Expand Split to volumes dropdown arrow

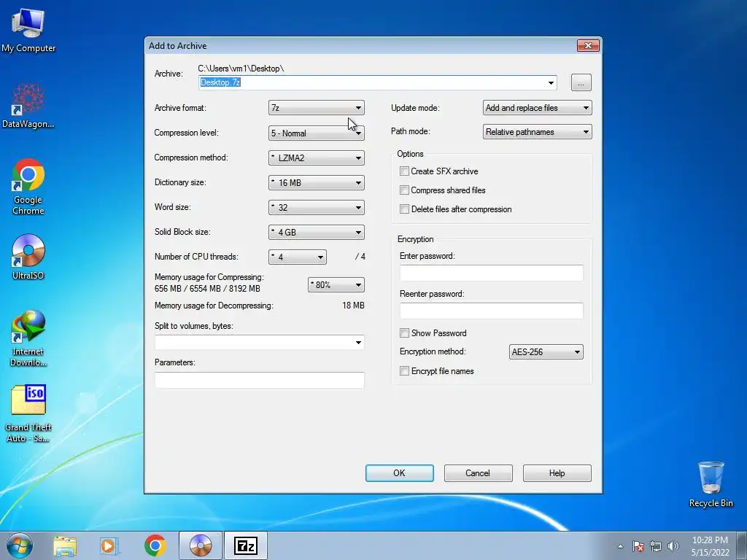tap(358, 343)
